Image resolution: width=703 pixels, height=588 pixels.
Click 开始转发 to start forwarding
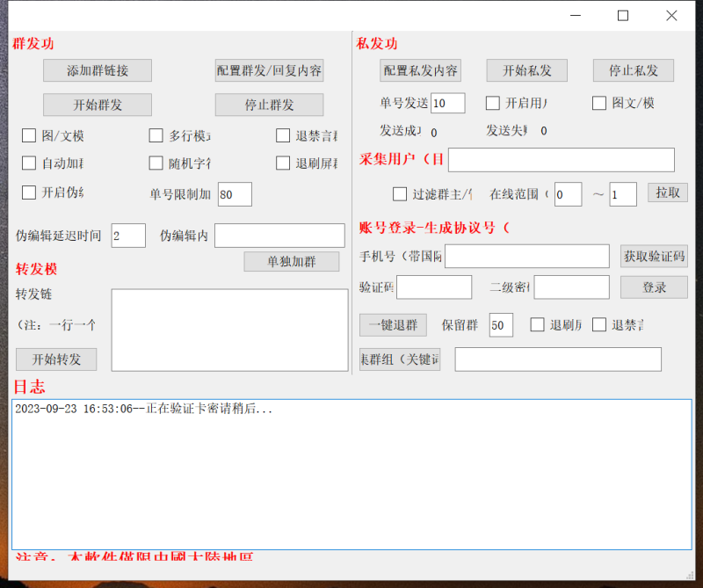coord(56,359)
